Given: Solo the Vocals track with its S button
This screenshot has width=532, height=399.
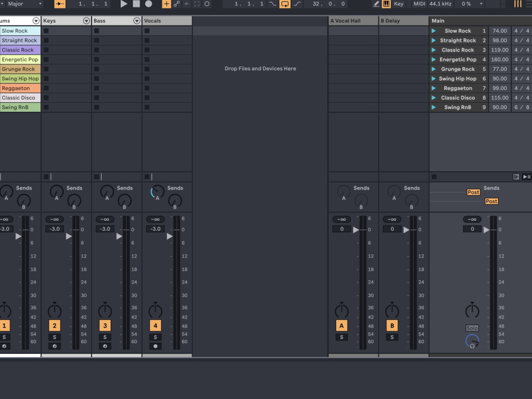Looking at the screenshot, I should click(x=155, y=337).
